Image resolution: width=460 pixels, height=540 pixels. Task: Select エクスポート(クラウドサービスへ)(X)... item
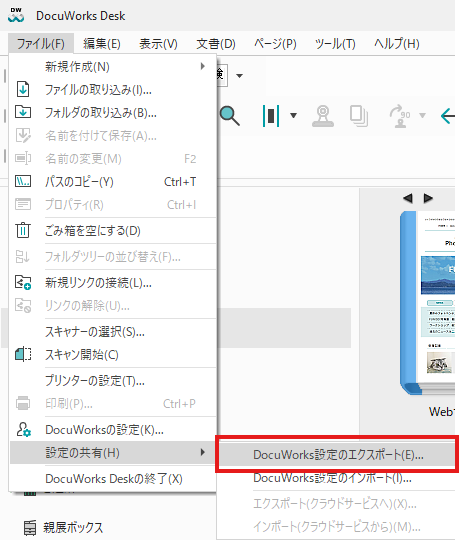337,504
